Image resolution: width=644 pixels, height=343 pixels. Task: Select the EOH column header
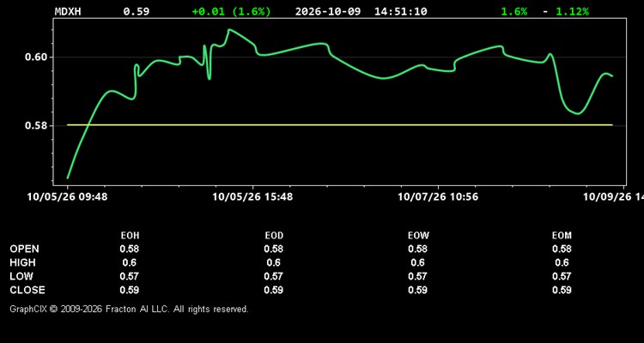(x=130, y=236)
